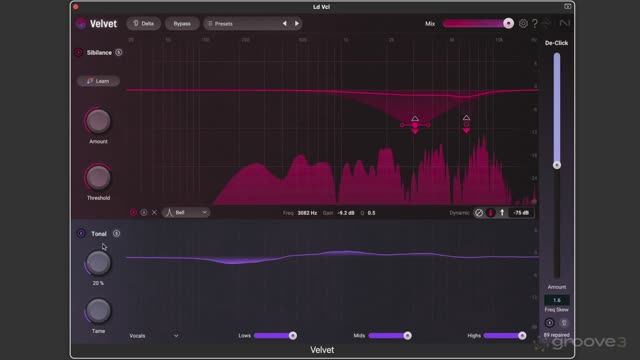The image size is (640, 360).
Task: Click the dimmed icon left of NI logo
Action: 548,23
